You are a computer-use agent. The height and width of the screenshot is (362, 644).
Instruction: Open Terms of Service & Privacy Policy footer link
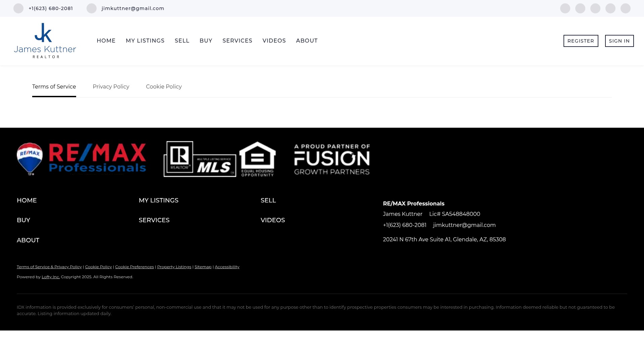point(49,267)
